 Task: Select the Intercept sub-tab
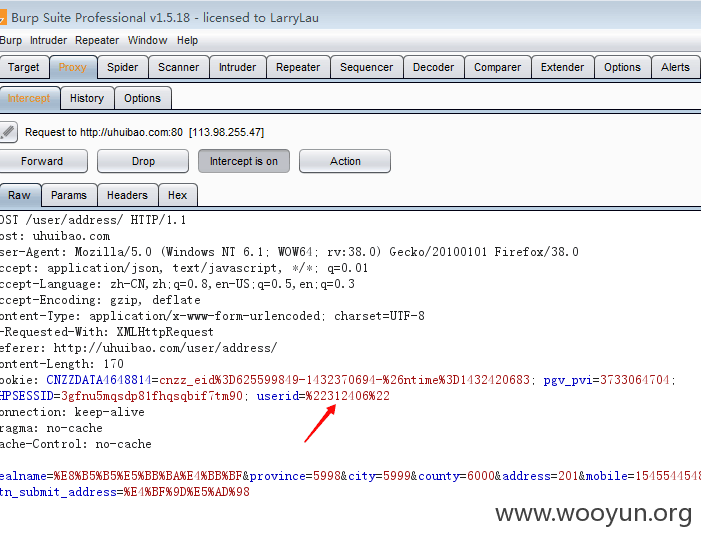coord(29,98)
